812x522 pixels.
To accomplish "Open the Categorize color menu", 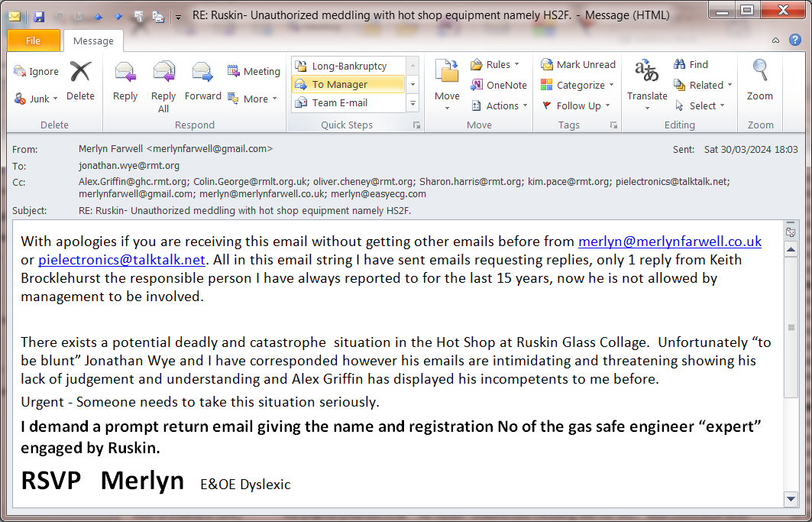I will (x=577, y=85).
